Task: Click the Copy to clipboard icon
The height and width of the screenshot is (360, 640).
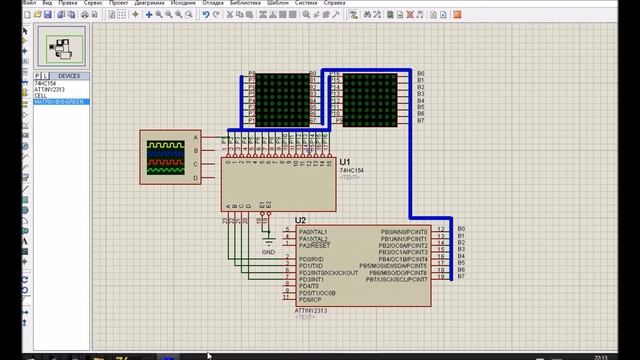Action: [x=240, y=15]
